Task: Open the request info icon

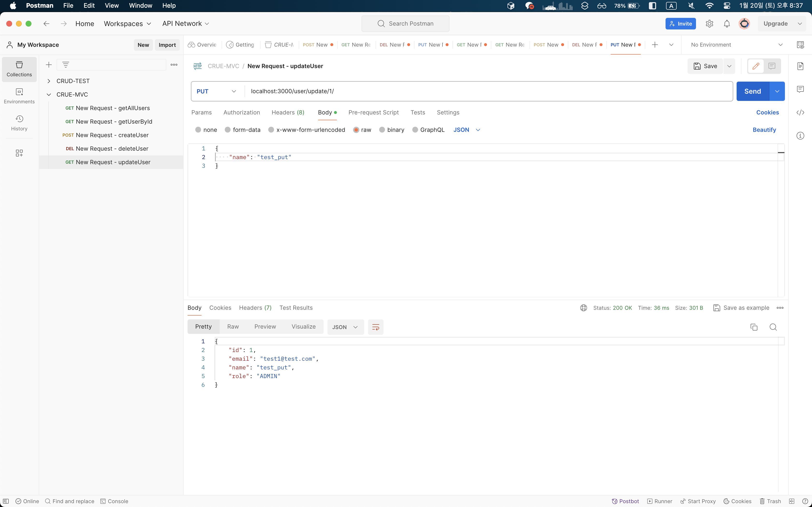Action: coord(800,136)
